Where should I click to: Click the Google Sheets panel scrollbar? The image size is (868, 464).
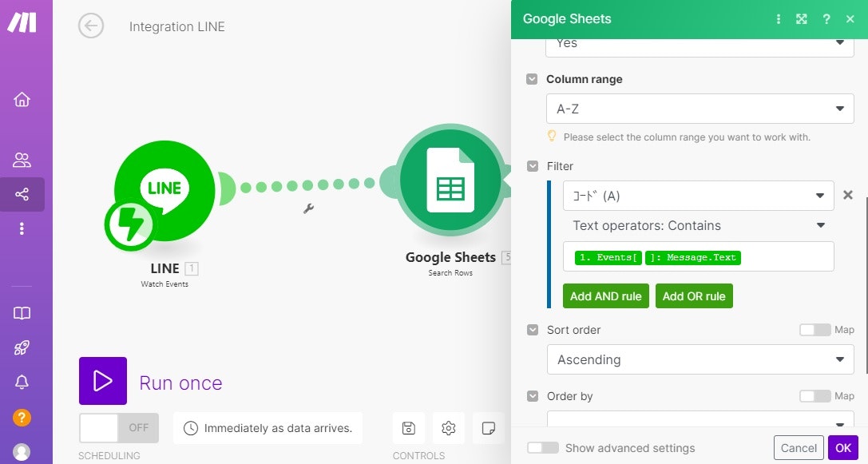point(866,285)
